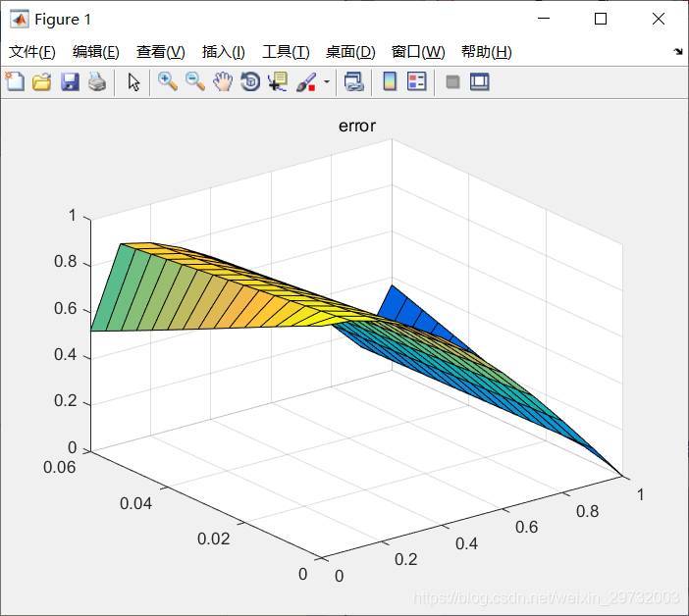This screenshot has height=616, width=689.
Task: Insert a legend with the toolbar icon
Action: (416, 81)
